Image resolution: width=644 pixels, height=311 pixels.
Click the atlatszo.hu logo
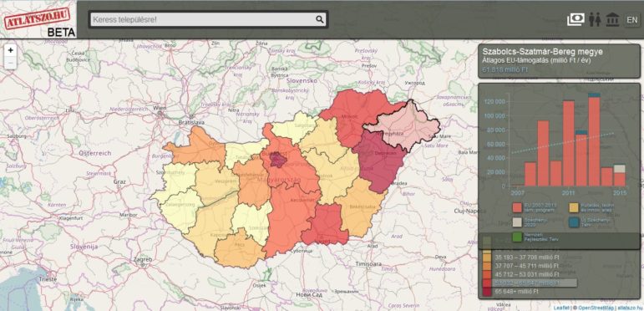[x=38, y=18]
